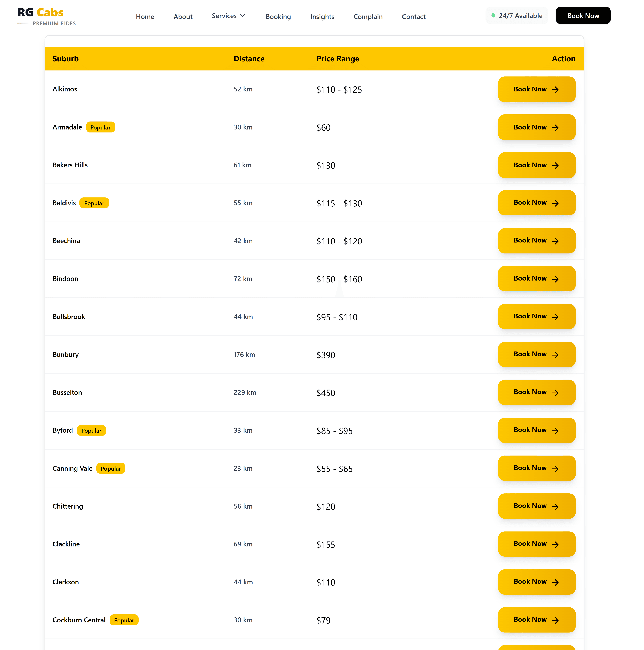Click the arrow icon in Busselton row
The width and height of the screenshot is (644, 650).
pos(555,393)
